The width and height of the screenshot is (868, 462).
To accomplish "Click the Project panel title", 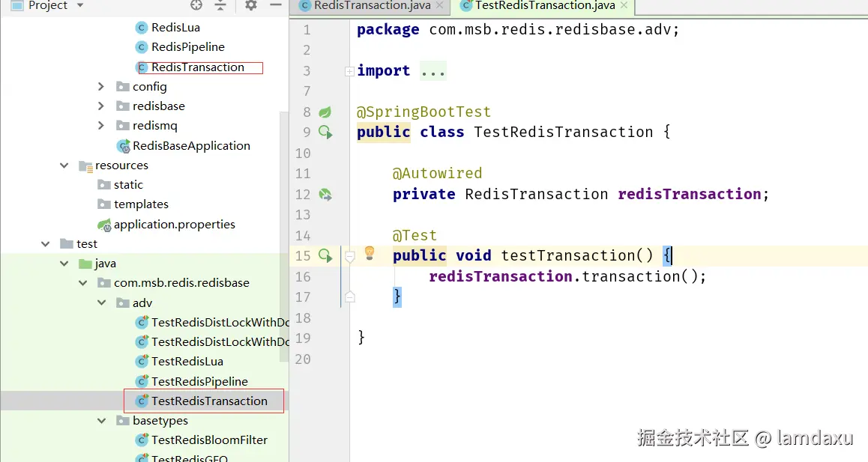I will [48, 5].
